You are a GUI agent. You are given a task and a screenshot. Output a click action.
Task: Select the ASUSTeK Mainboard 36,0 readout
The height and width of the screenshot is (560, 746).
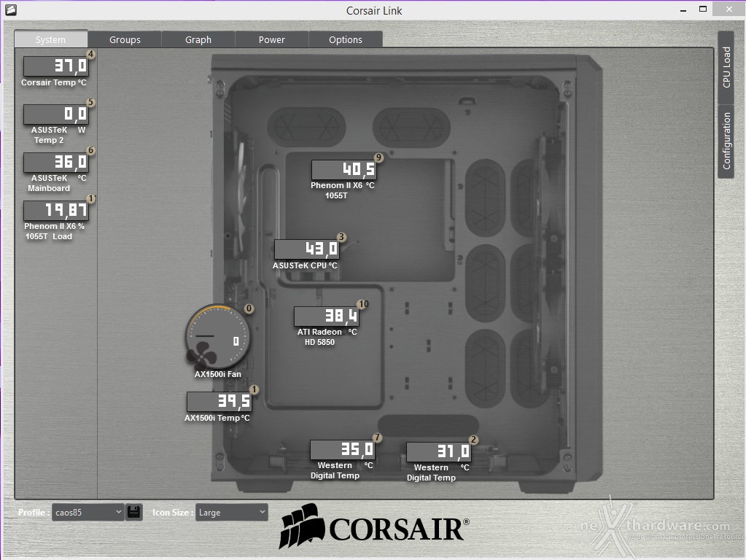[56, 163]
